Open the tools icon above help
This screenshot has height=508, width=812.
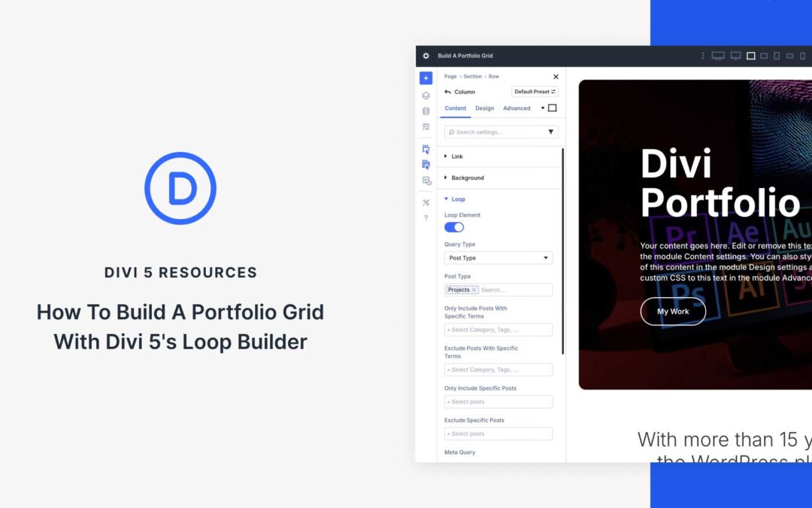pos(426,202)
